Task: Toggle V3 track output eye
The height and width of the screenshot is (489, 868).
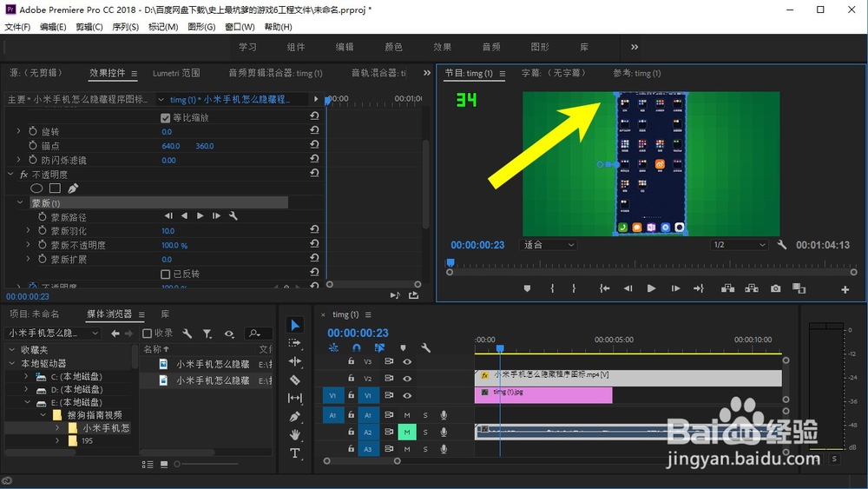Action: click(407, 361)
